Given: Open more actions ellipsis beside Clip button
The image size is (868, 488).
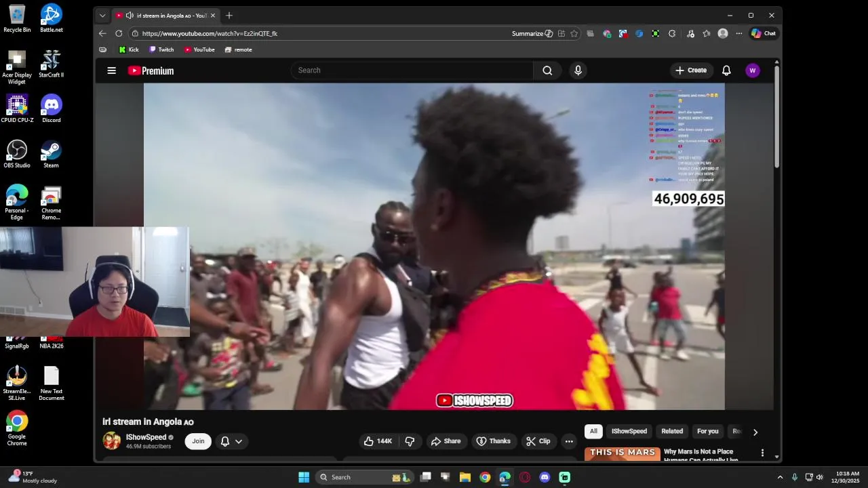Looking at the screenshot, I should [x=569, y=441].
